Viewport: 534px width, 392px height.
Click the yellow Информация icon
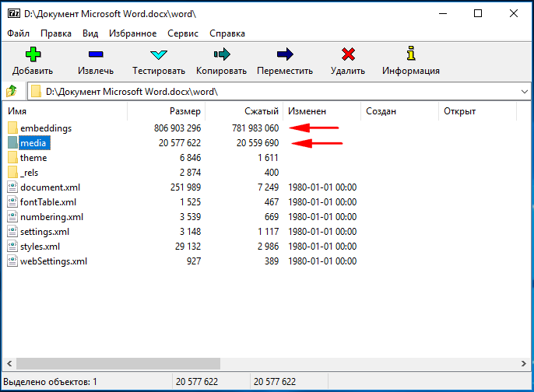[411, 54]
